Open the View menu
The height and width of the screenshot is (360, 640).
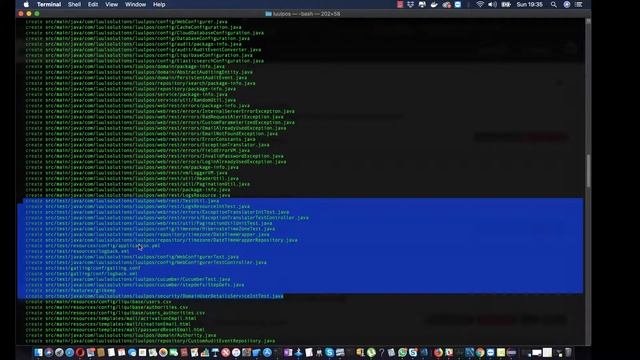point(111,4)
